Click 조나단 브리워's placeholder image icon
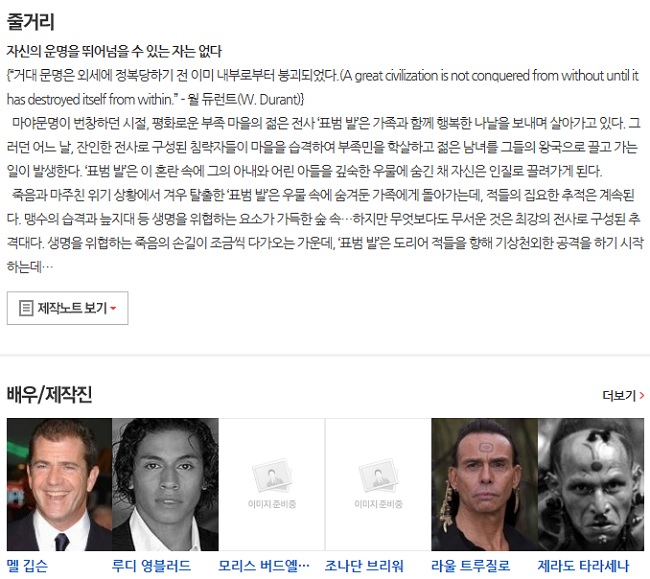The height and width of the screenshot is (579, 650). 378,476
